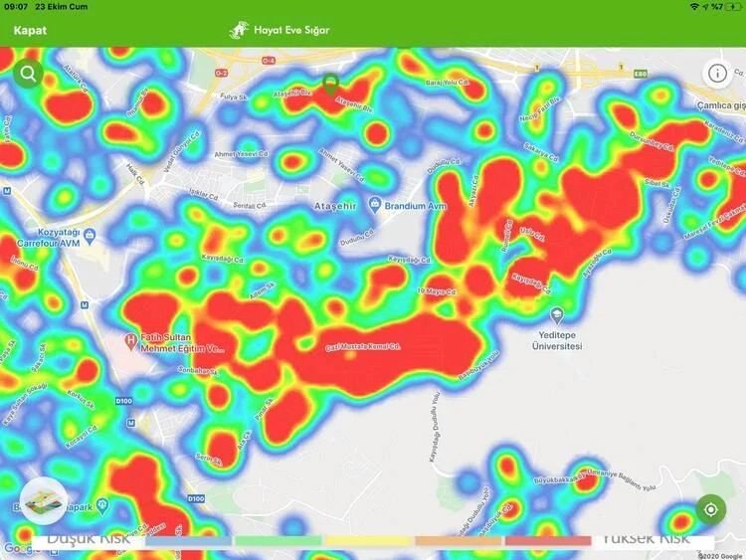Screen dimensions: 746x560
Task: Tap the Yeditepe Üniversitesi marker icon
Action: click(x=557, y=315)
